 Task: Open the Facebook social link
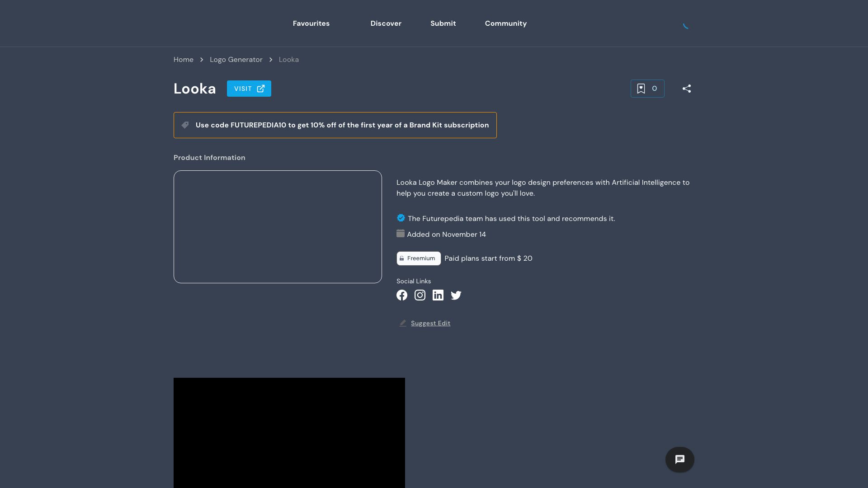401,295
